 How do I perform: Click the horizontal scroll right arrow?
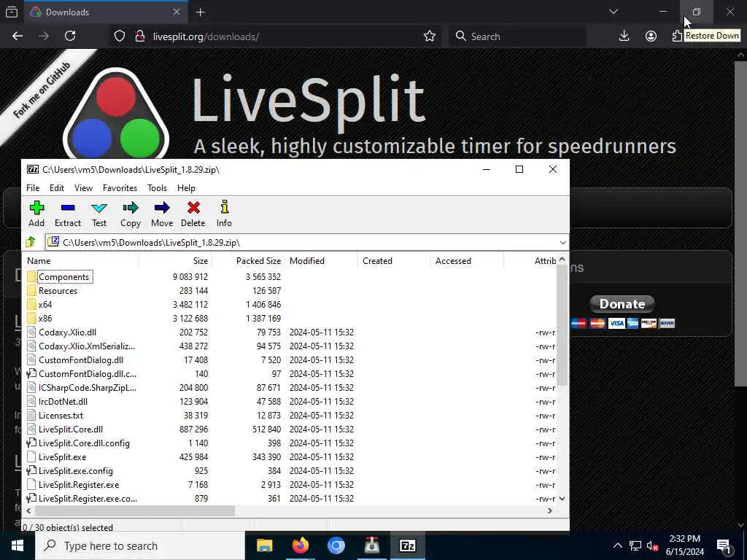pos(550,510)
